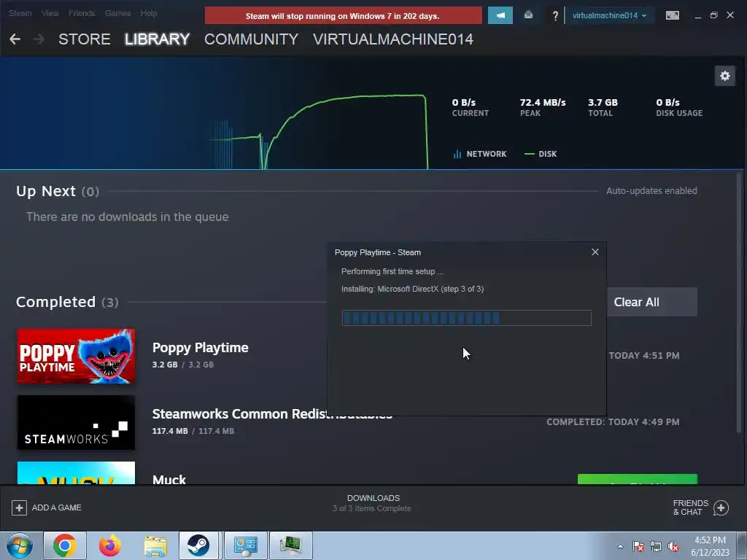Open the FRIENDS & CHAT label
The width and height of the screenshot is (747, 560).
click(x=690, y=507)
